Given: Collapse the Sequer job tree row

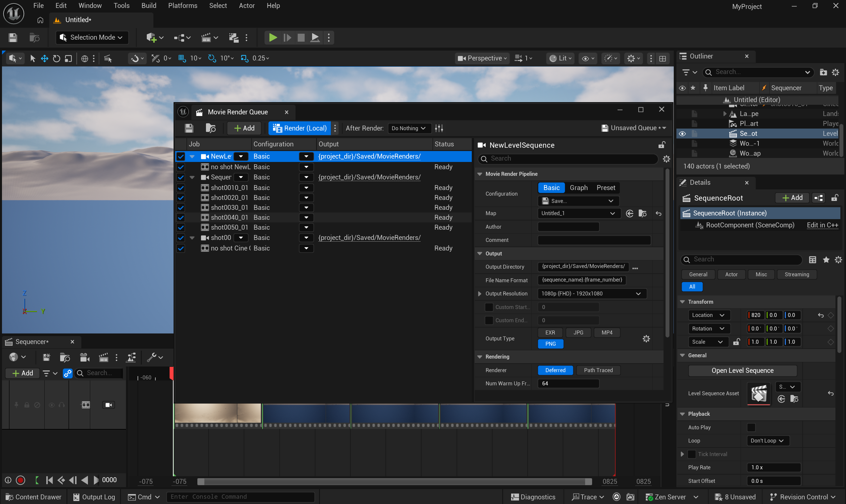Looking at the screenshot, I should coord(192,177).
